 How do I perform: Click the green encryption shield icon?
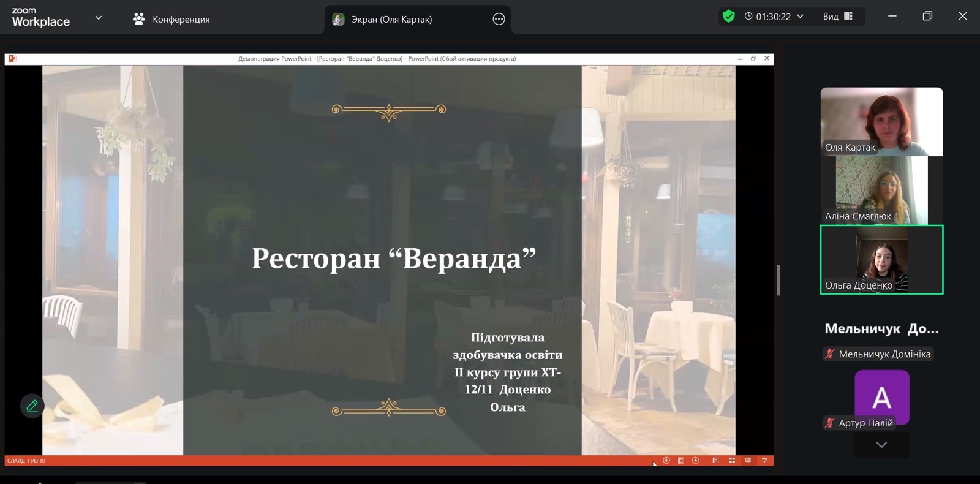[x=728, y=17]
